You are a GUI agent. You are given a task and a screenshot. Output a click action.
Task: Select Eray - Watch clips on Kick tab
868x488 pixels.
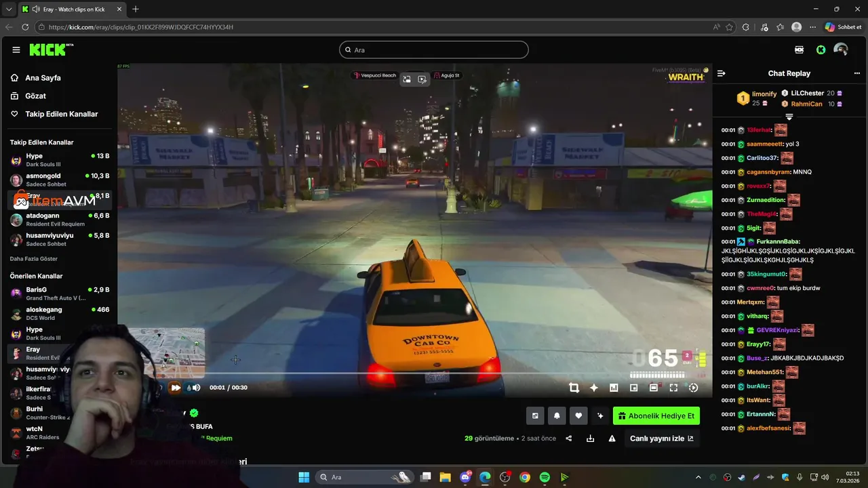(x=71, y=9)
